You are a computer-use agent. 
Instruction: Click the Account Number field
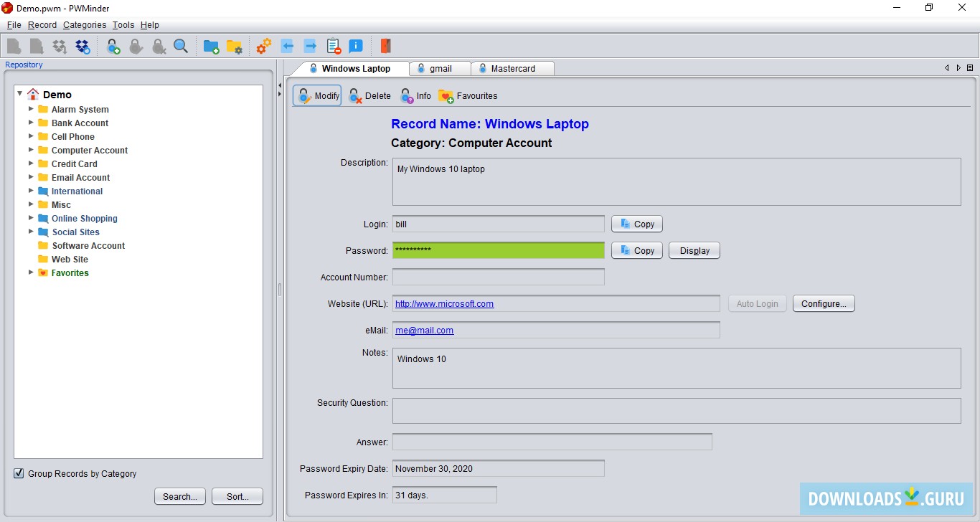499,277
